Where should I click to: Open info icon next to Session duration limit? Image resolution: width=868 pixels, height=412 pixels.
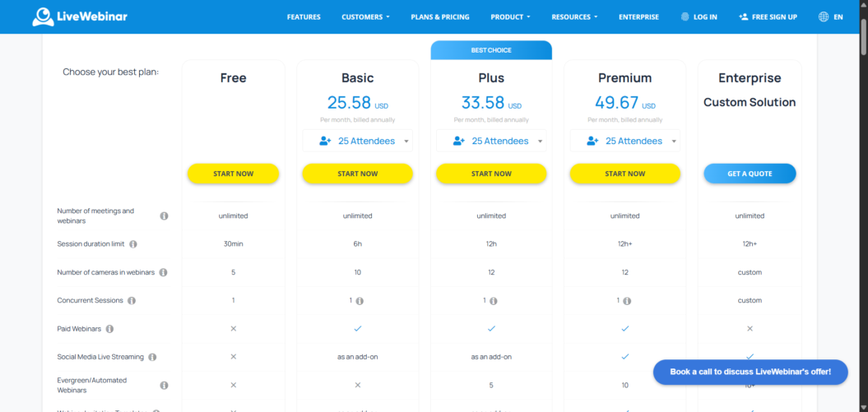coord(132,244)
